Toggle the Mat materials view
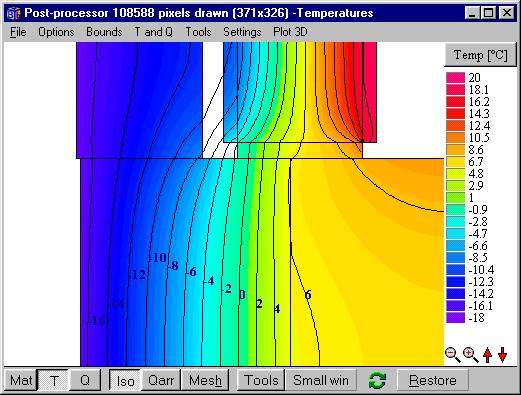The image size is (521, 395). click(20, 380)
